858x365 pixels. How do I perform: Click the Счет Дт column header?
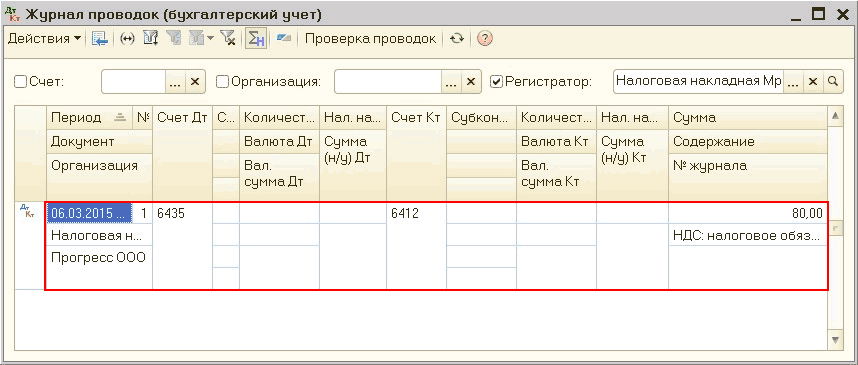point(182,153)
